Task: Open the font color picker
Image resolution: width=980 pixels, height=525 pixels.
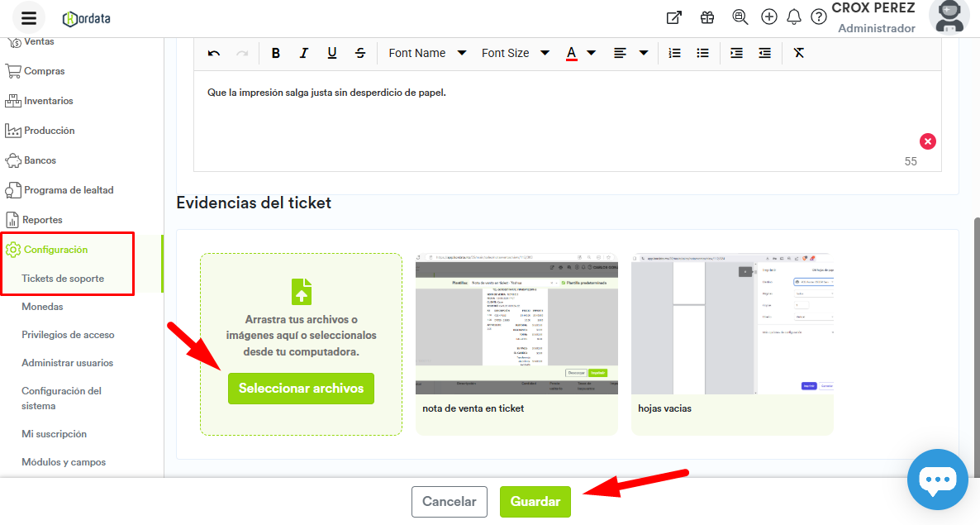Action: click(x=581, y=53)
